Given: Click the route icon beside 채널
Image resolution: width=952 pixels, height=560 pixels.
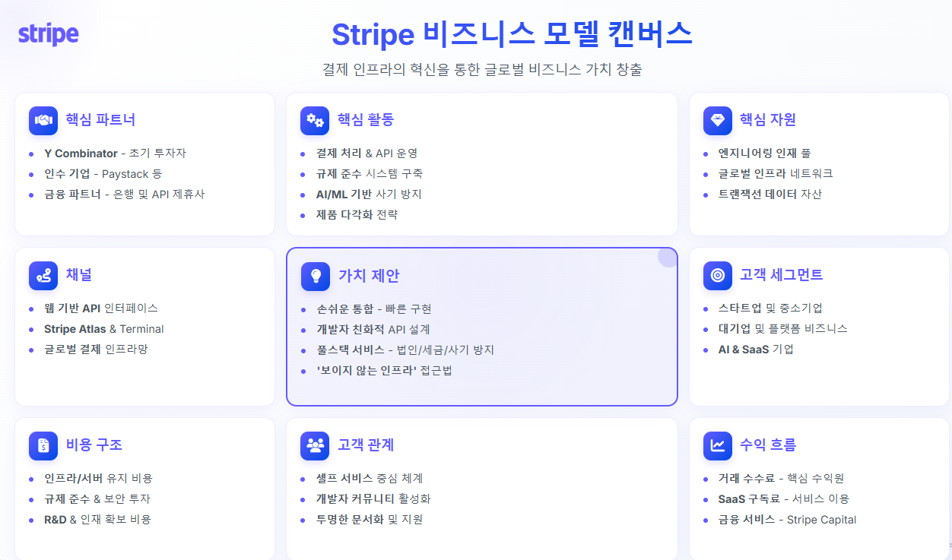Looking at the screenshot, I should click(x=43, y=275).
